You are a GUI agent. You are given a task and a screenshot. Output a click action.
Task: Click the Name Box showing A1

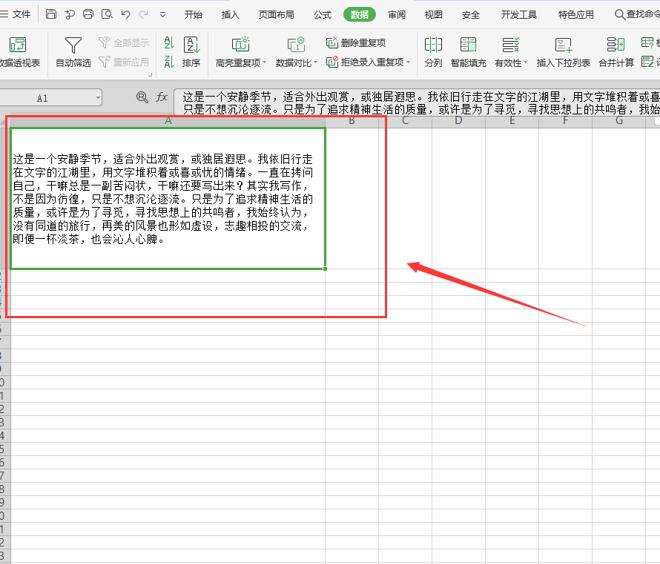point(45,98)
